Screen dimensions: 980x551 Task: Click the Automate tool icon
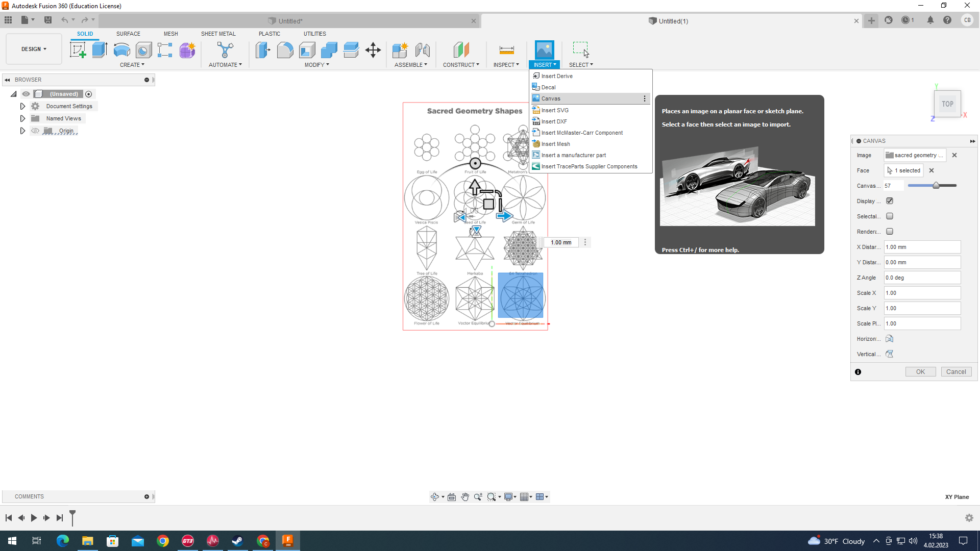[225, 50]
